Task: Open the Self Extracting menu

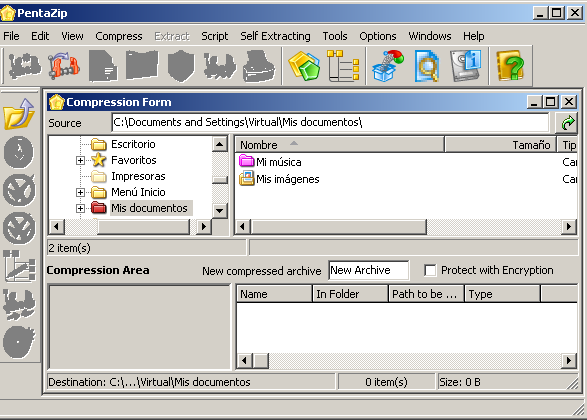Action: point(275,36)
